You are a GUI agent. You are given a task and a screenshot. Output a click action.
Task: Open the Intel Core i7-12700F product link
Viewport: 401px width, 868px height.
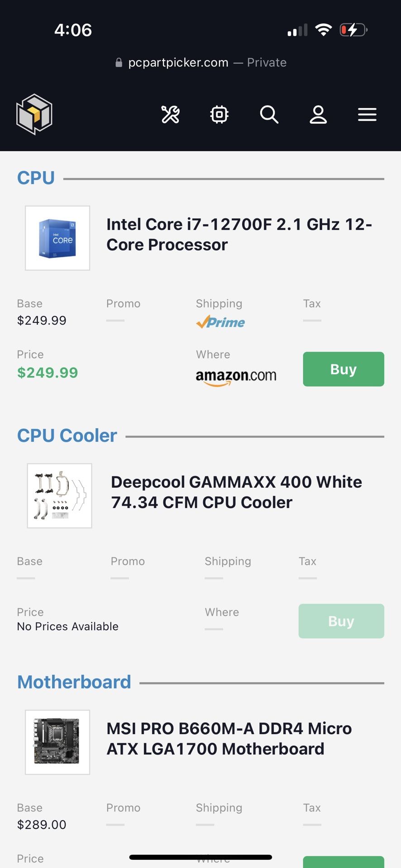coord(239,234)
